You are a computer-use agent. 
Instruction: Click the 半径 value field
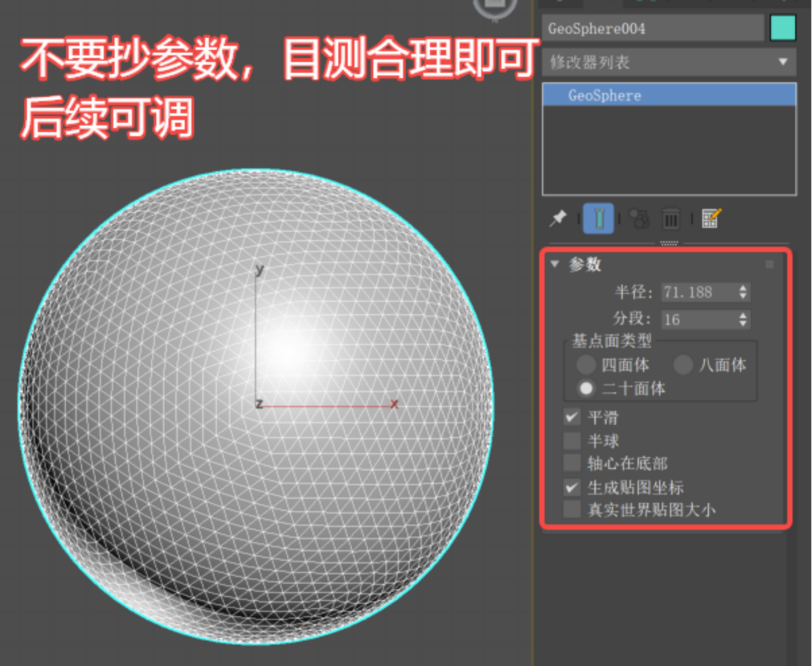point(698,292)
